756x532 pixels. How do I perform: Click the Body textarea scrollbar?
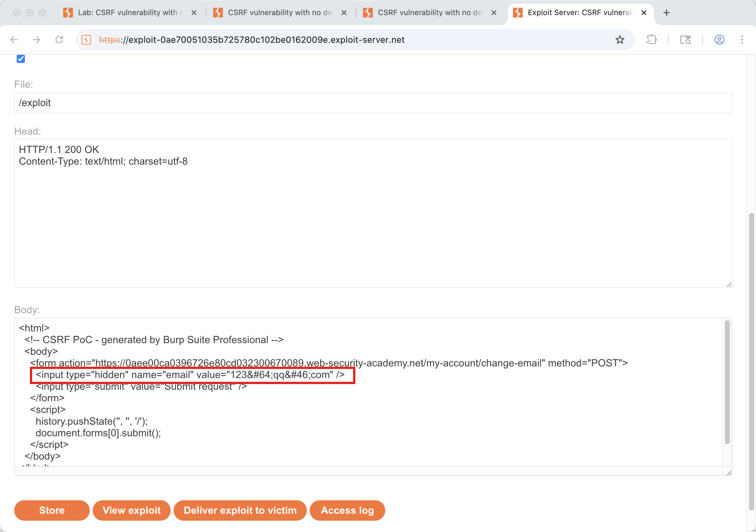(x=727, y=382)
